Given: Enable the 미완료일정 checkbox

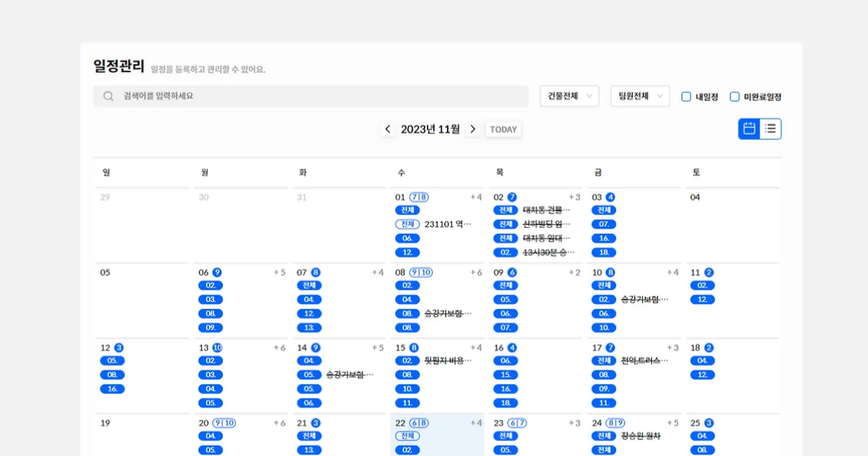Looking at the screenshot, I should (x=735, y=96).
